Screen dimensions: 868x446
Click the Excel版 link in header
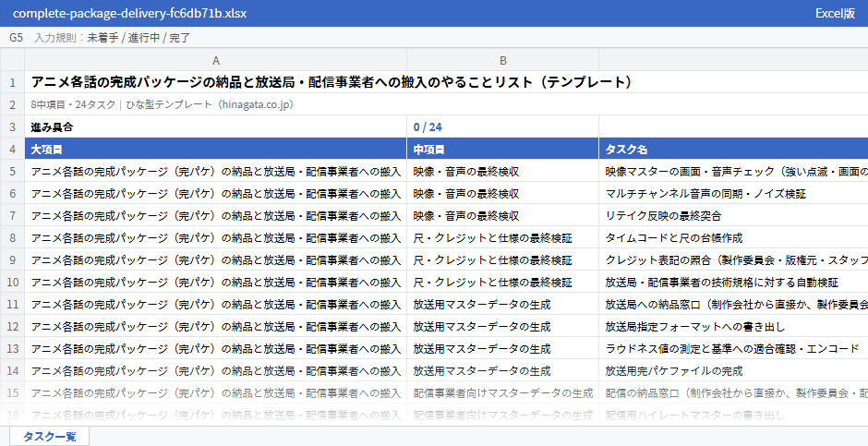(x=835, y=13)
